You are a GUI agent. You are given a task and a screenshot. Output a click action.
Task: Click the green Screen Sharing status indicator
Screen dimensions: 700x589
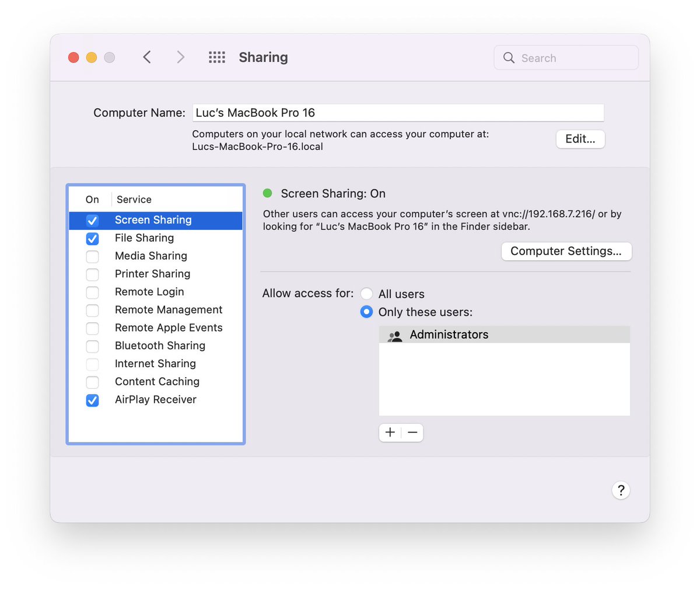pos(267,193)
